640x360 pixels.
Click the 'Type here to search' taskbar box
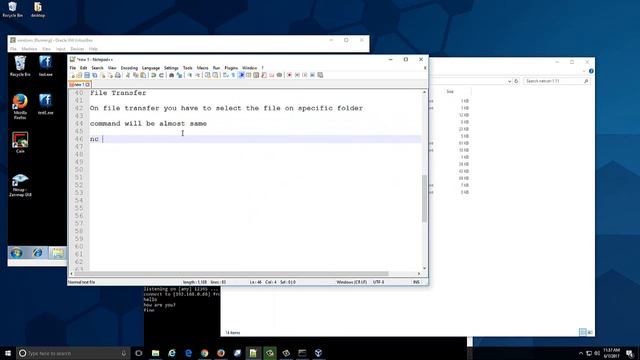tap(73, 353)
